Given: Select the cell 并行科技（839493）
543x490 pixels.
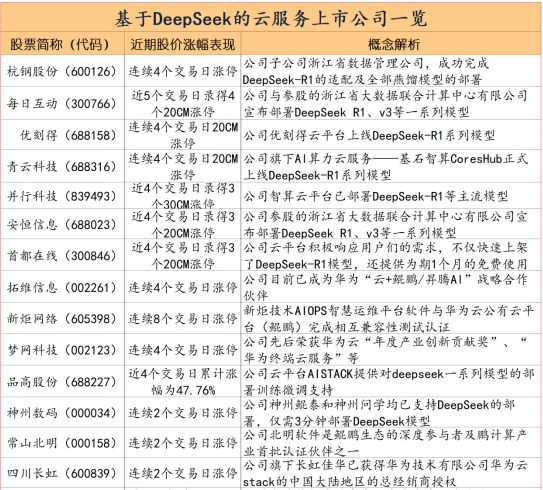Looking at the screenshot, I should [62, 196].
